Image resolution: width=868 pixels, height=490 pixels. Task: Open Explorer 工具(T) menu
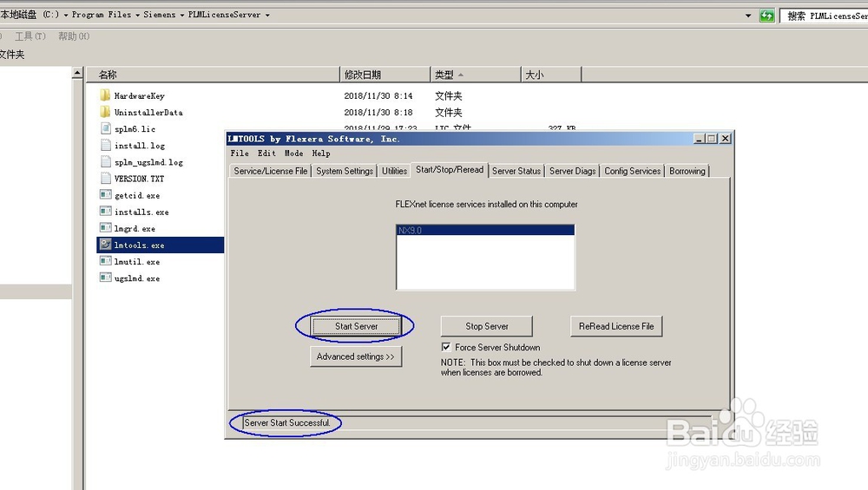pyautogui.click(x=30, y=36)
